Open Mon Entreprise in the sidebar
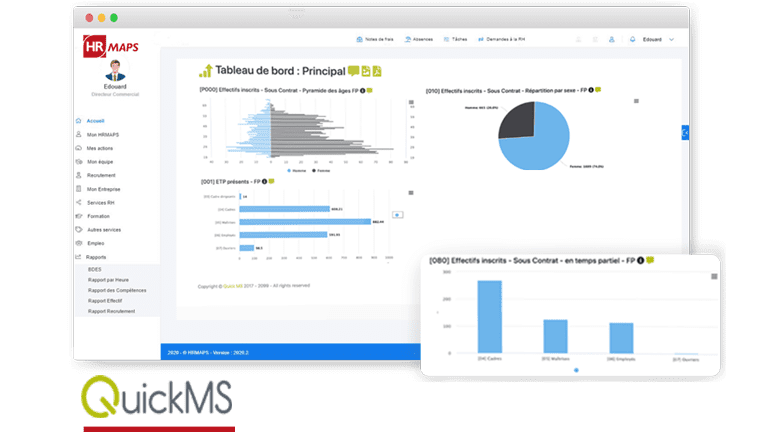 point(104,189)
